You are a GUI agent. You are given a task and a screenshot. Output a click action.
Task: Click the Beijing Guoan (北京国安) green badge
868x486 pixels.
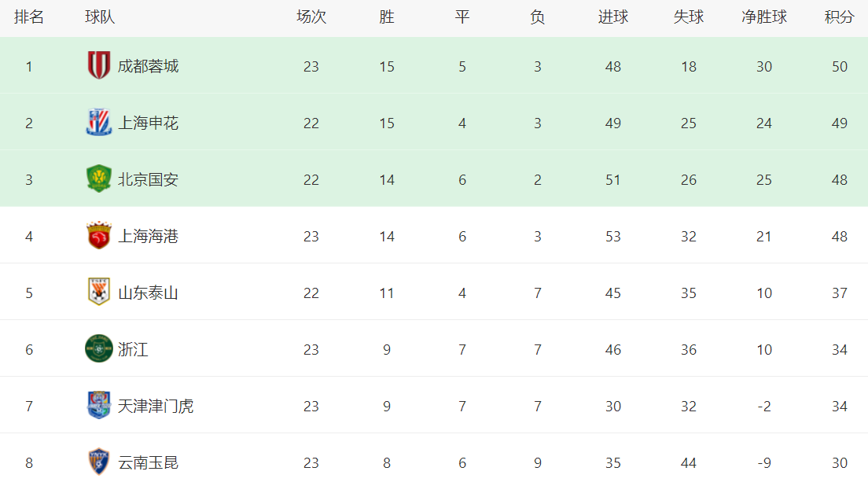(x=99, y=179)
